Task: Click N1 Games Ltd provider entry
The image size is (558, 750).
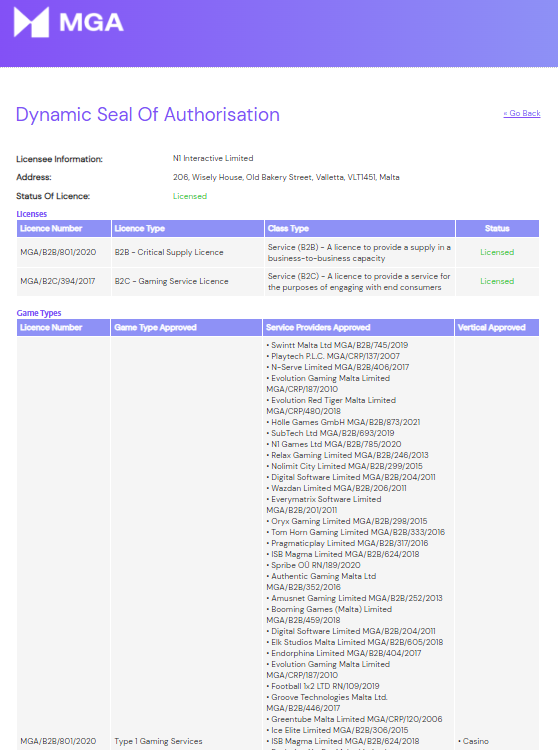Action: coord(334,444)
